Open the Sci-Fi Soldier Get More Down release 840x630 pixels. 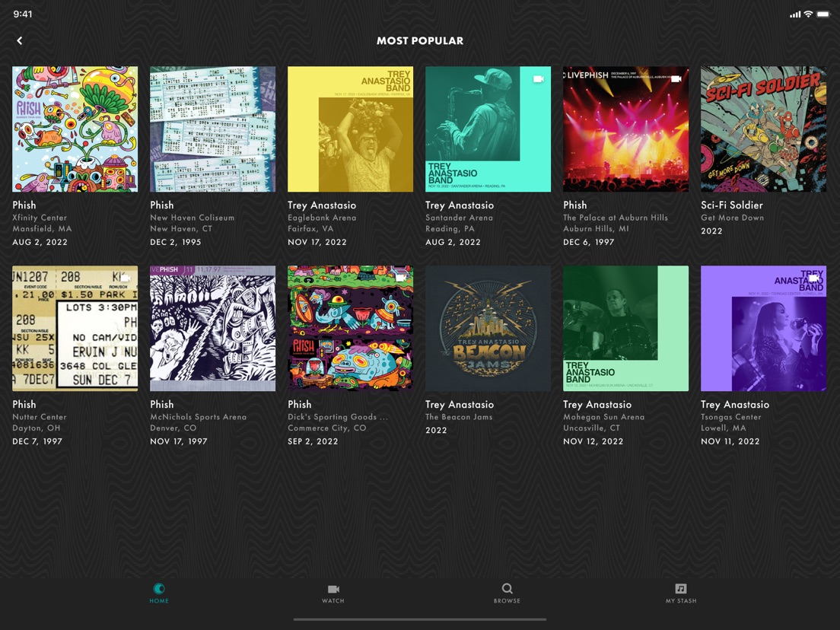tap(763, 128)
